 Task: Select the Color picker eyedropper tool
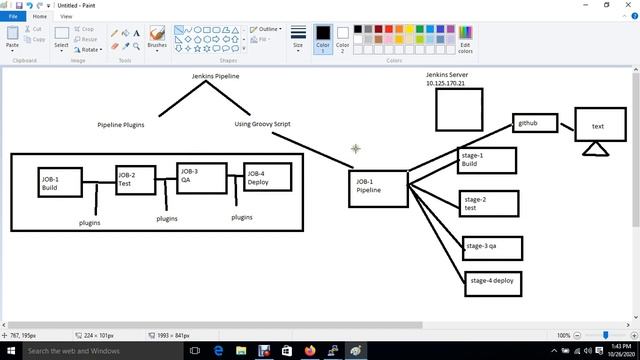126,47
